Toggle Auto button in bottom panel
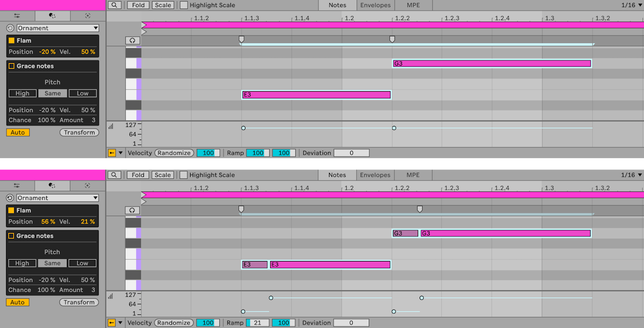This screenshot has width=644, height=328. point(18,302)
